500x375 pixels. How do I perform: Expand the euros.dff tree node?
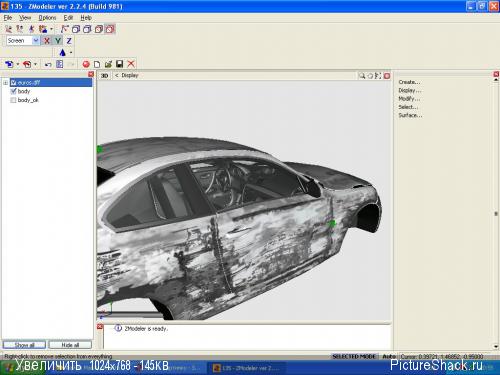[5, 82]
